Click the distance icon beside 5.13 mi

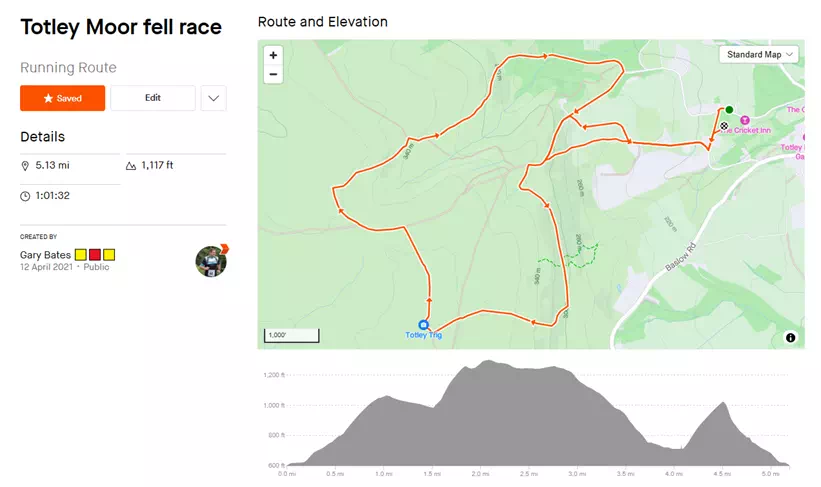[25, 165]
